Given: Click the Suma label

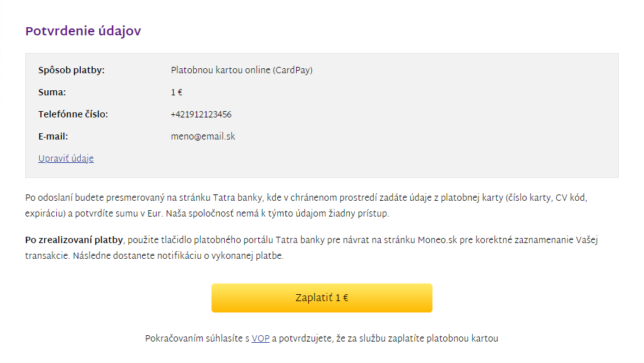Looking at the screenshot, I should click(x=52, y=92).
